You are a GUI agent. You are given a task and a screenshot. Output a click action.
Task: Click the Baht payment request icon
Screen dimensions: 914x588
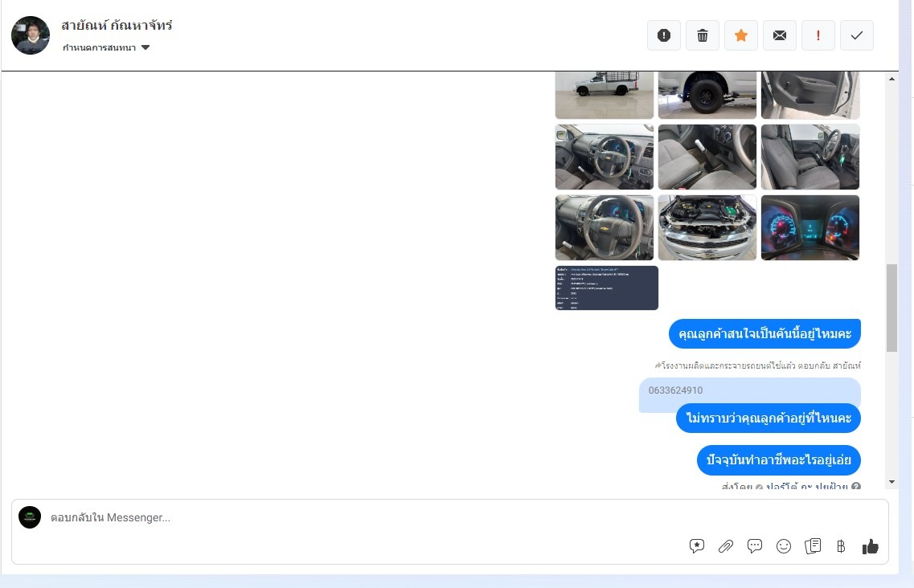pos(841,546)
